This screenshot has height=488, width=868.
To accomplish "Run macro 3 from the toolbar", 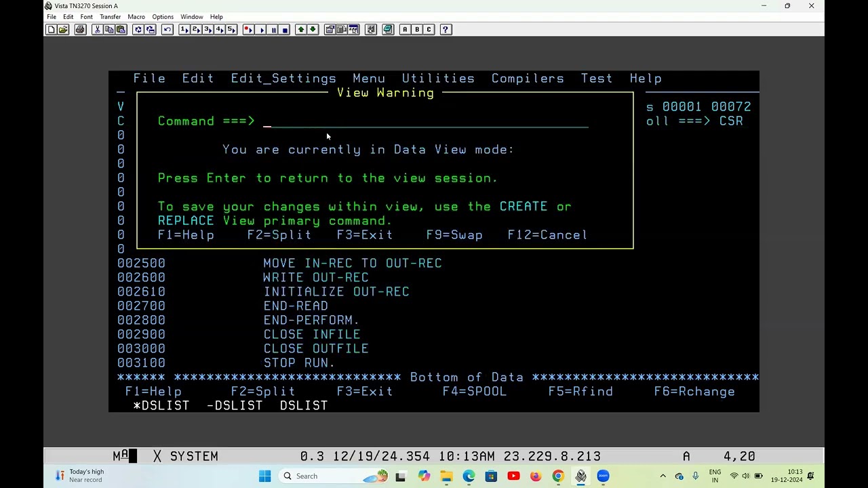I will point(208,30).
